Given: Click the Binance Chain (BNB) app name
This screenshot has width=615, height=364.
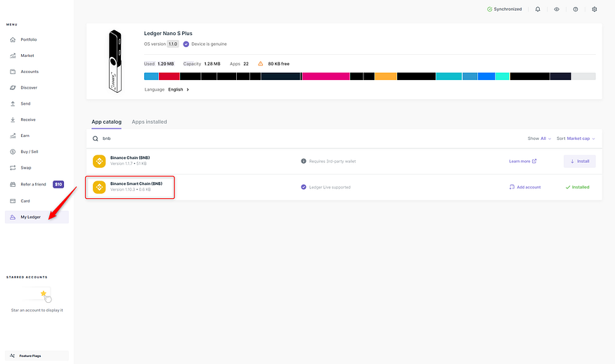Looking at the screenshot, I should pyautogui.click(x=130, y=157).
